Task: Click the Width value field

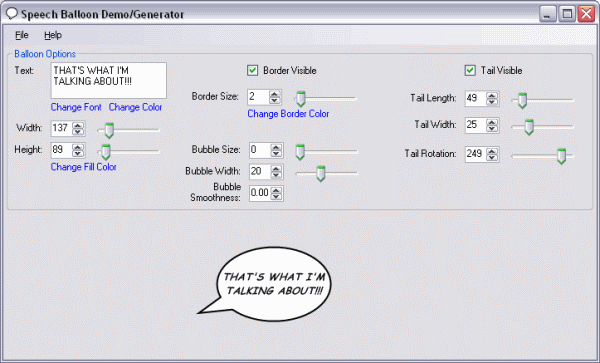Action: (61, 128)
